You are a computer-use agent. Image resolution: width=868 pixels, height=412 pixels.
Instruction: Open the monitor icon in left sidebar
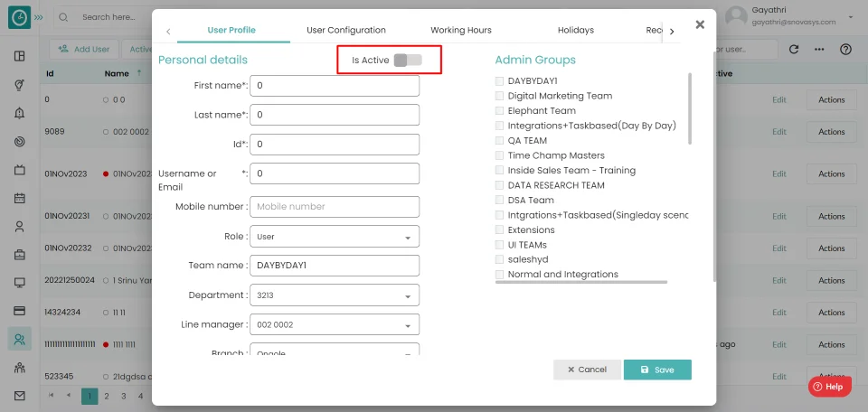[19, 283]
